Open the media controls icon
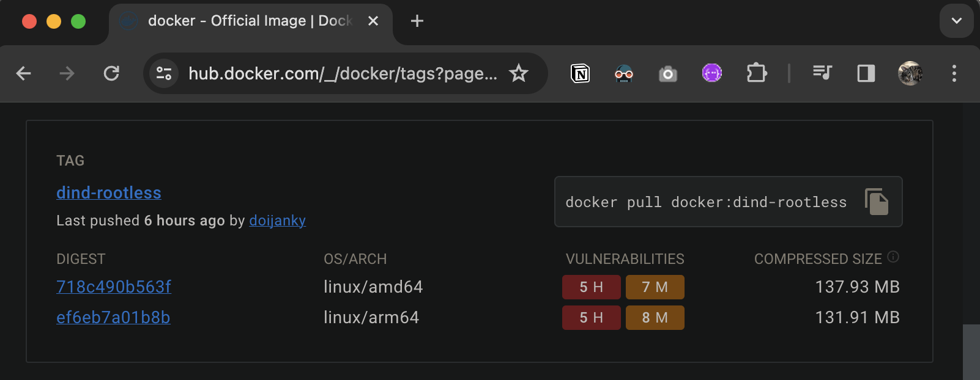The width and height of the screenshot is (980, 380). pos(822,73)
